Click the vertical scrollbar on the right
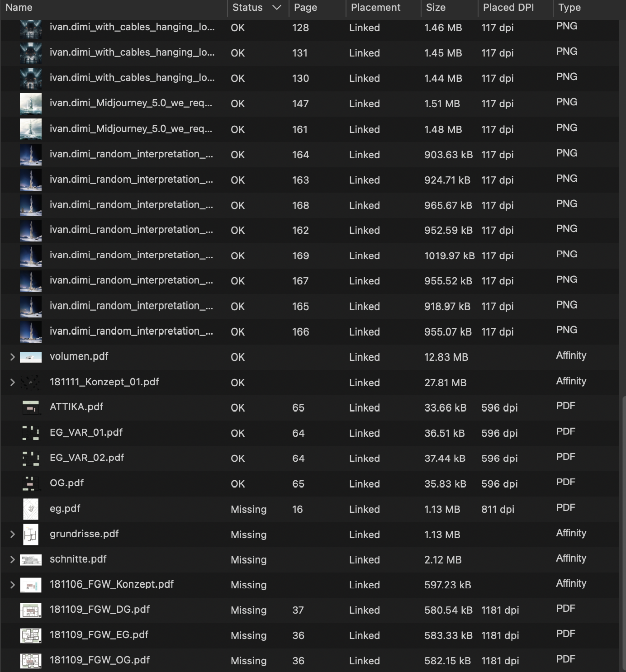The width and height of the screenshot is (626, 672). [623, 534]
